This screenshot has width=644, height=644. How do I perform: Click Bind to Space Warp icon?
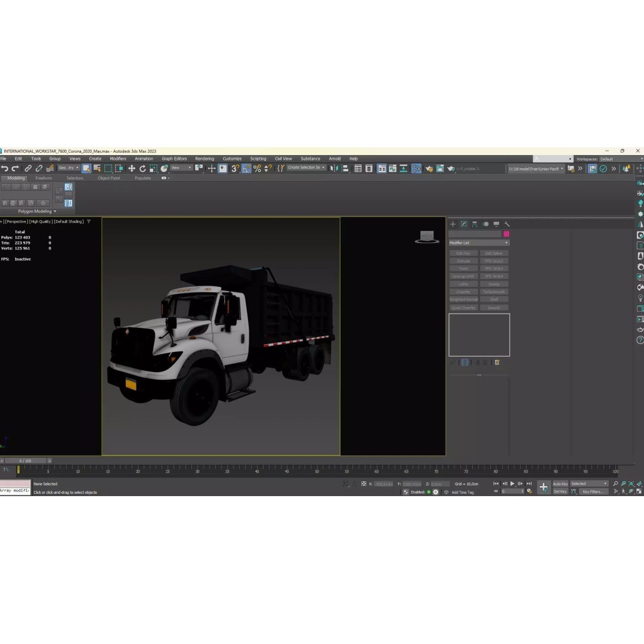point(50,168)
